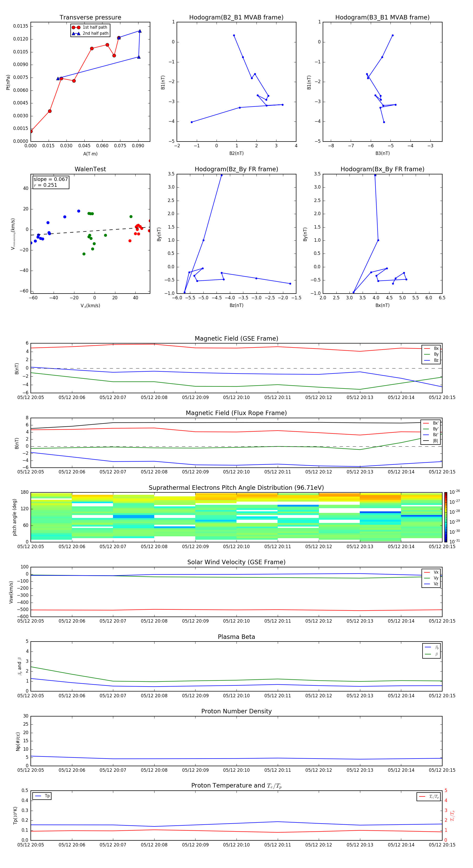Select the '2nd half path' legend entry

click(90, 33)
